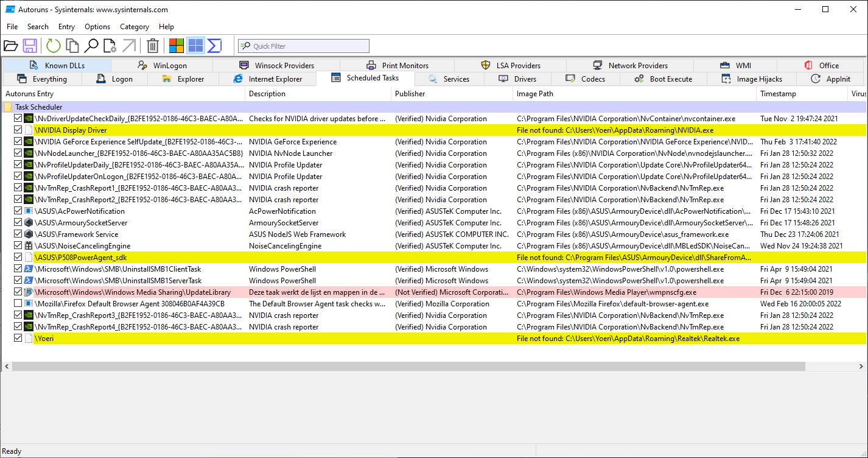The height and width of the screenshot is (458, 868).
Task: Open the Winsock Providers tab
Action: pos(276,65)
